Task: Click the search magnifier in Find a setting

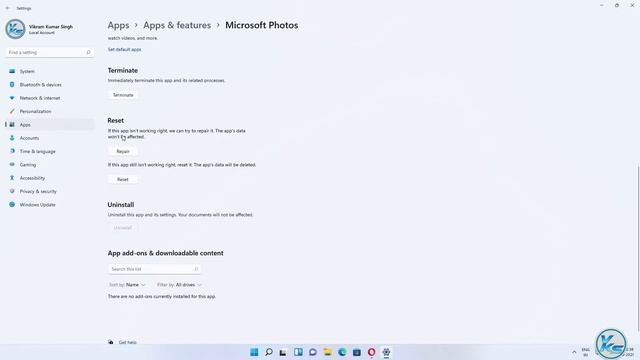Action: point(88,53)
